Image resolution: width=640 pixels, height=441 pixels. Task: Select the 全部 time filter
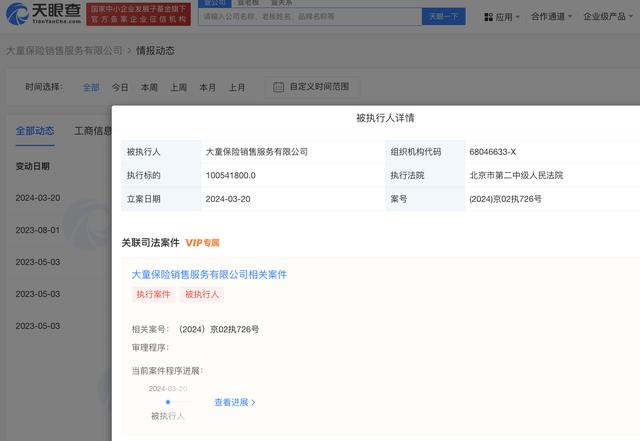[x=91, y=87]
